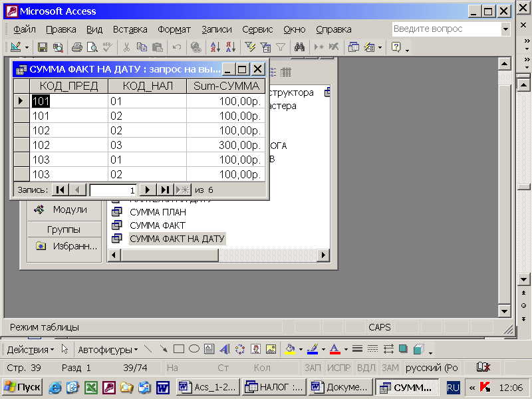Click the 300,00р. sum cell
The height and width of the screenshot is (399, 532).
point(226,145)
